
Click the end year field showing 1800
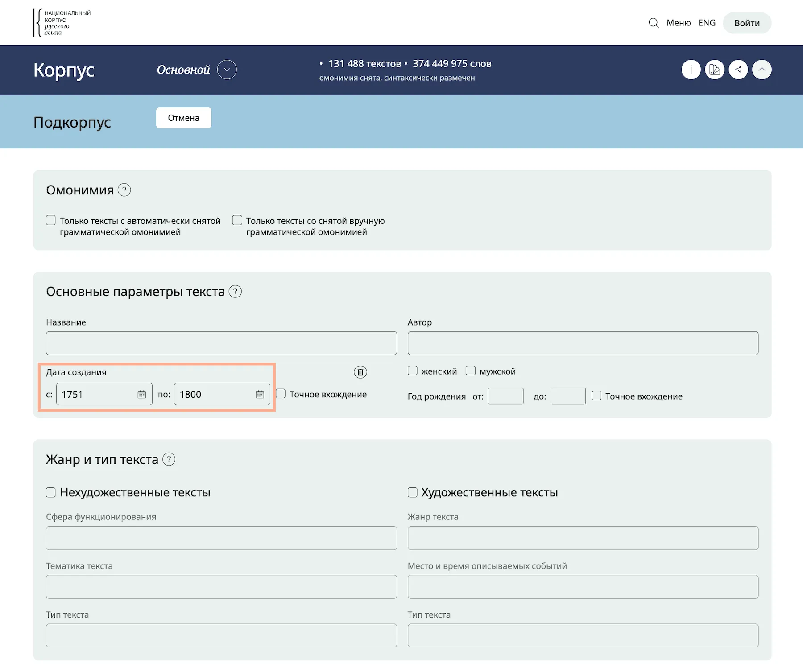click(x=222, y=394)
